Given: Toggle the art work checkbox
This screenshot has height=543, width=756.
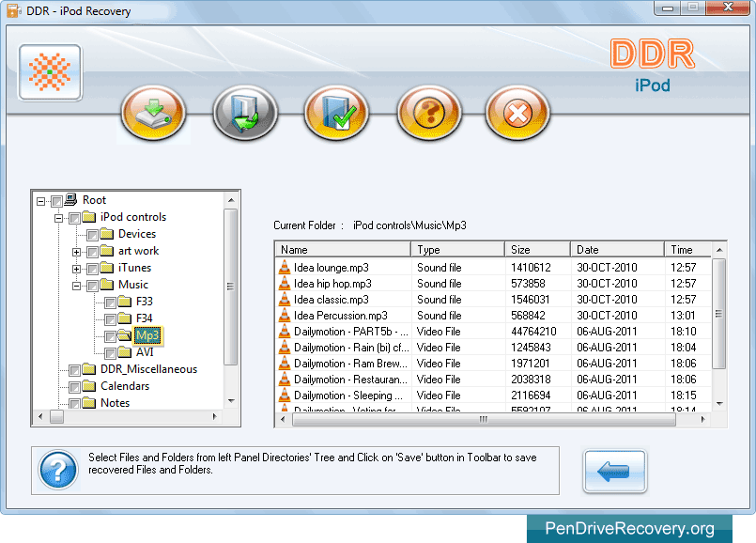Looking at the screenshot, I should (93, 252).
